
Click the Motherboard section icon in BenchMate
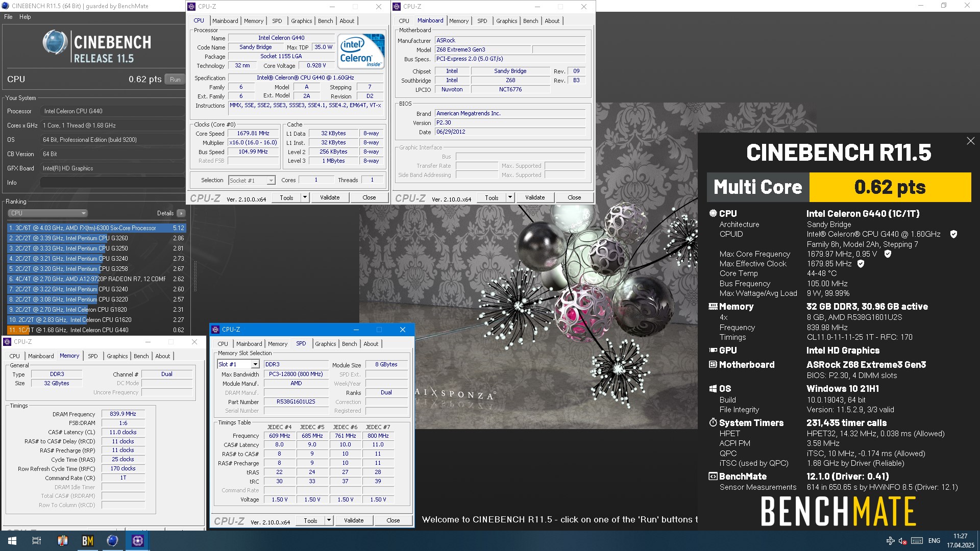[713, 365]
